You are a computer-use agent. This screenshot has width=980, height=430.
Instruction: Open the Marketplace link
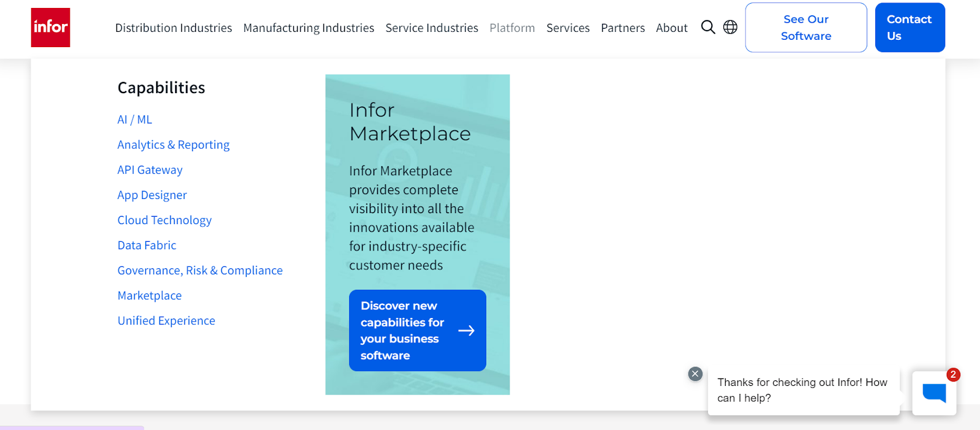coord(149,295)
